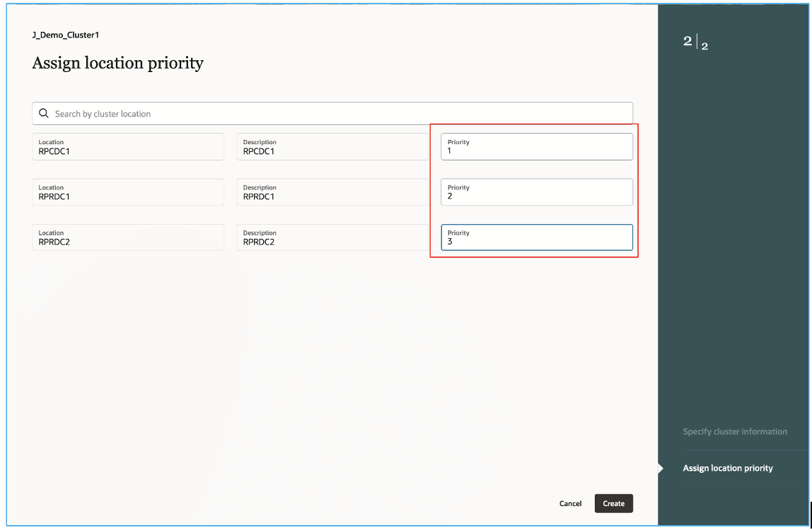This screenshot has height=530, width=812.
Task: Click the Assign location priority page heading
Action: click(x=117, y=64)
